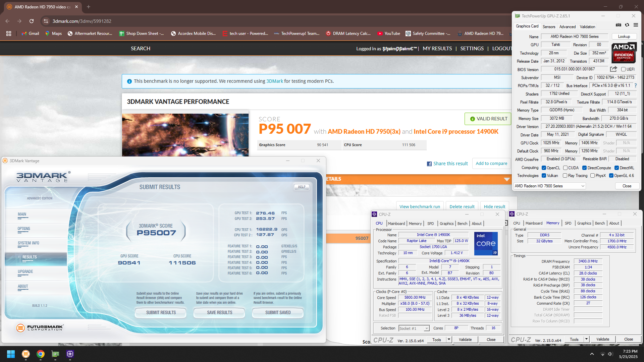The image size is (644, 362).
Task: Toggle the PhysX checkbox
Action: pyautogui.click(x=593, y=176)
